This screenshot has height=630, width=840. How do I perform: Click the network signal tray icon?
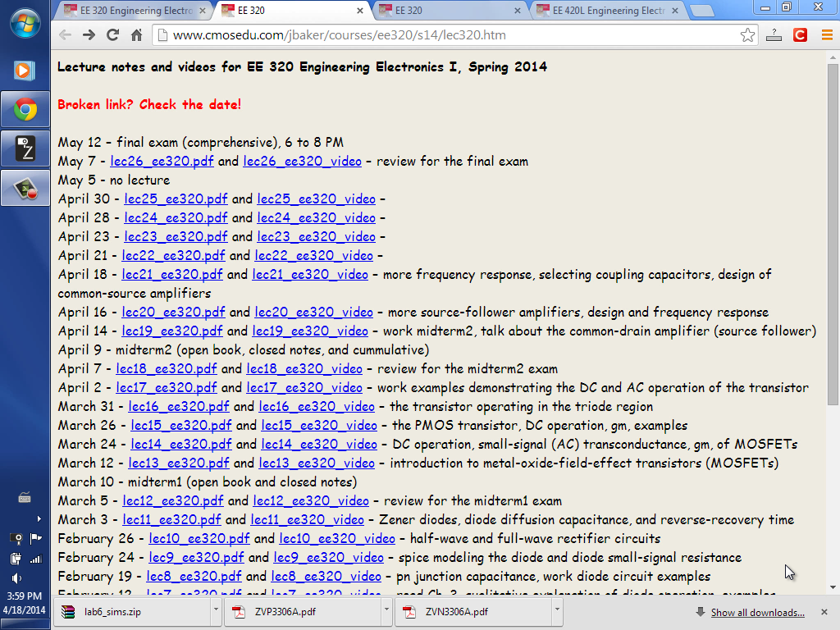[x=36, y=559]
